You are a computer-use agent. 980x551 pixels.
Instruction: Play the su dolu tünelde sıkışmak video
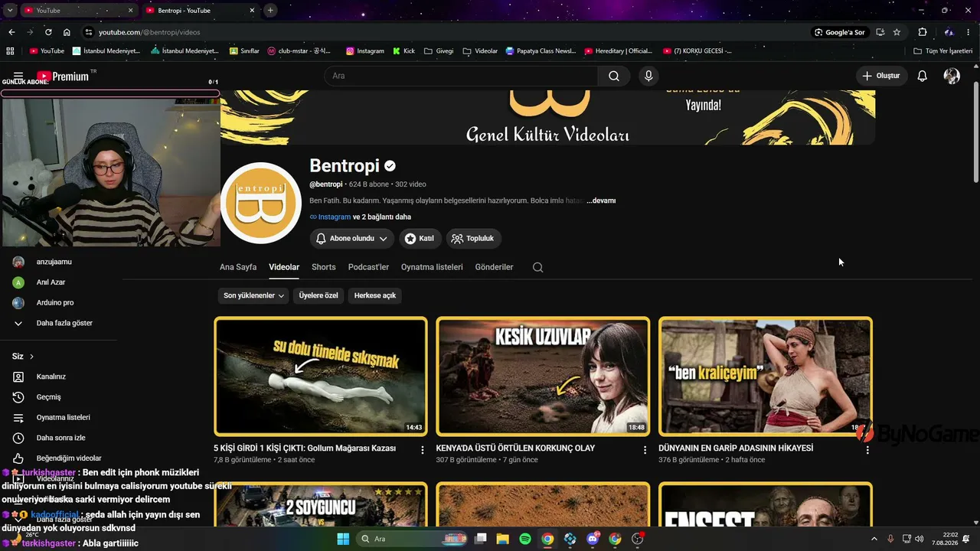(x=321, y=376)
